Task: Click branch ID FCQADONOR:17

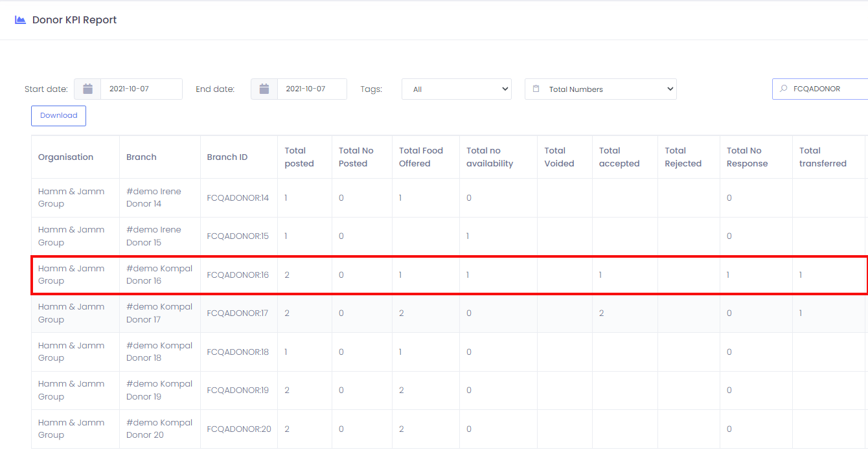Action: click(x=237, y=313)
